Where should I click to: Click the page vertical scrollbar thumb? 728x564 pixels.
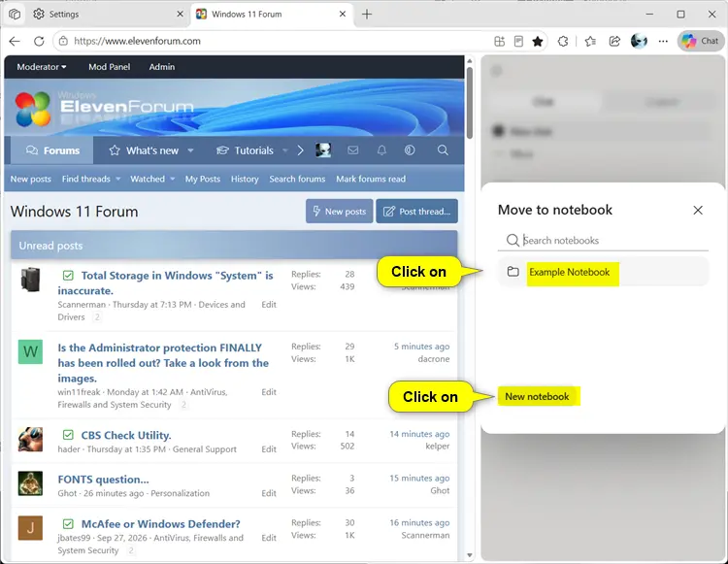click(x=470, y=103)
